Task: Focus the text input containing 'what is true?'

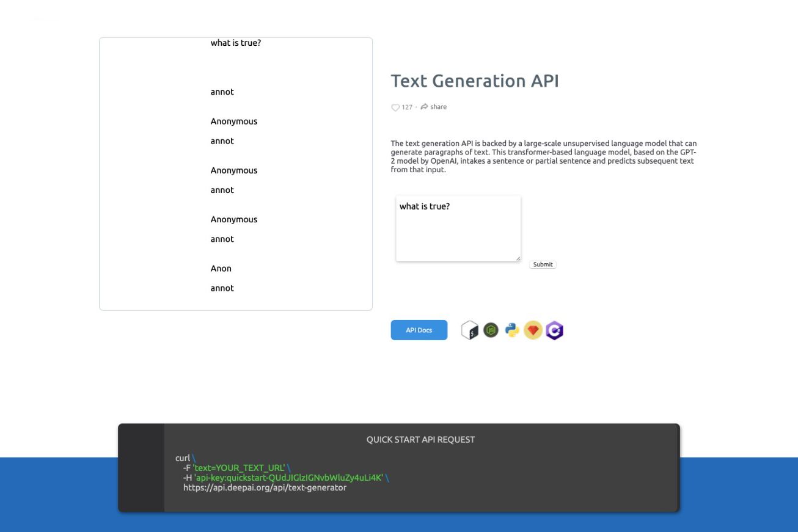Action: click(x=458, y=228)
